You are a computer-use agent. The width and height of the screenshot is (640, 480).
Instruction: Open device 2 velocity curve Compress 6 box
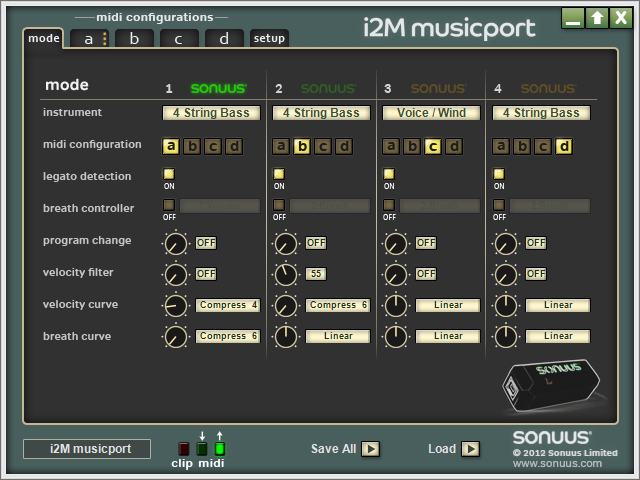tap(338, 305)
